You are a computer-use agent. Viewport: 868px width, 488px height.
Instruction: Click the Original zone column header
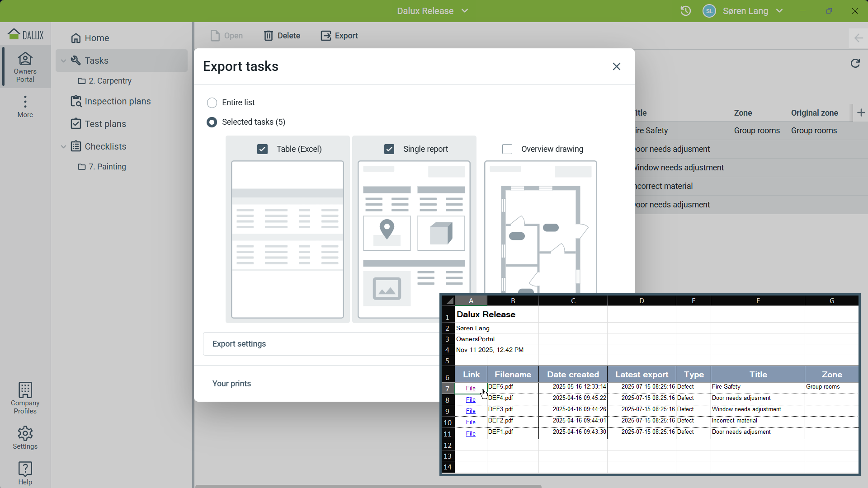815,113
